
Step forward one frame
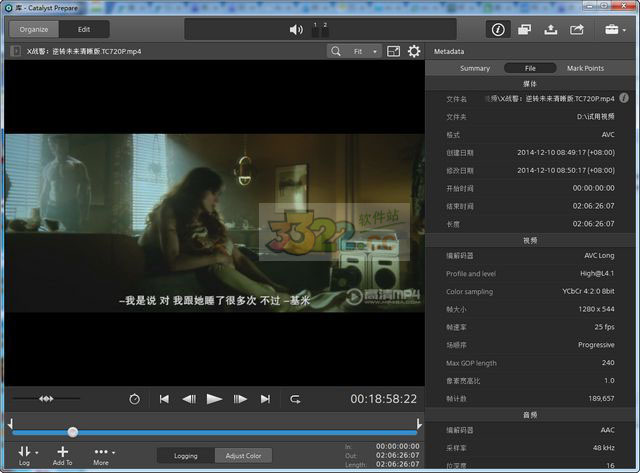tap(240, 399)
